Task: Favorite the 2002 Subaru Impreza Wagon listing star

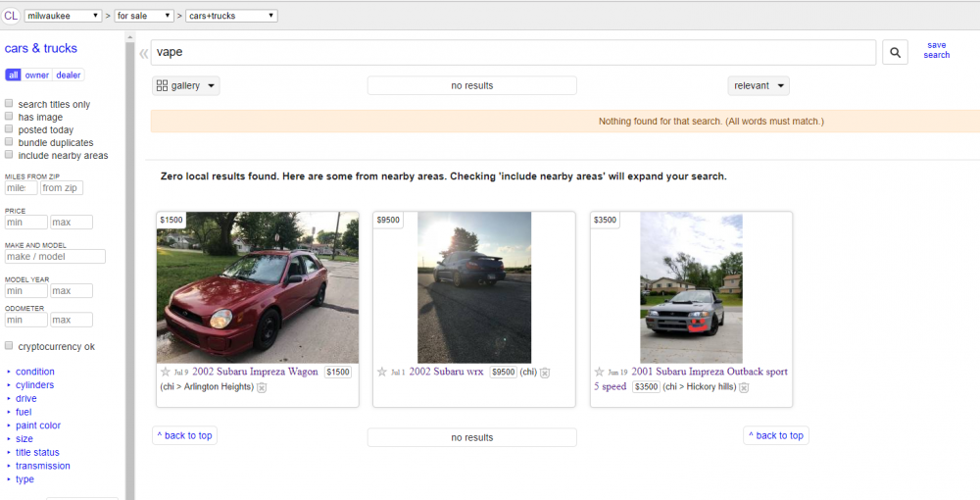Action: 166,372
